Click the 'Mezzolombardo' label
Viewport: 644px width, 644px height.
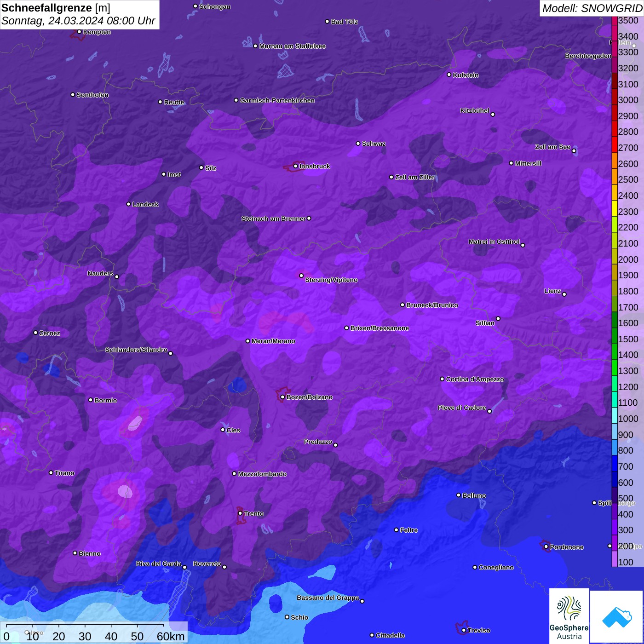tap(262, 474)
